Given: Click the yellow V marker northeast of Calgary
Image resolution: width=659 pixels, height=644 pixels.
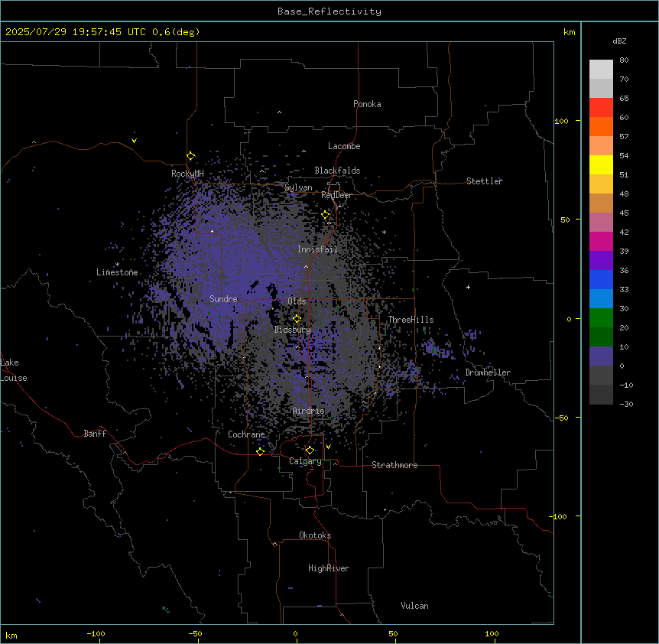Looking at the screenshot, I should [x=328, y=447].
